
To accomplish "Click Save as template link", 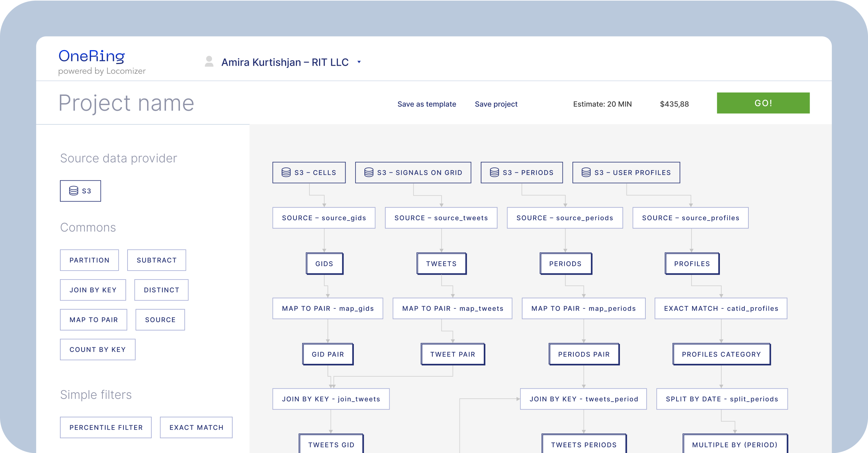I will pyautogui.click(x=427, y=104).
